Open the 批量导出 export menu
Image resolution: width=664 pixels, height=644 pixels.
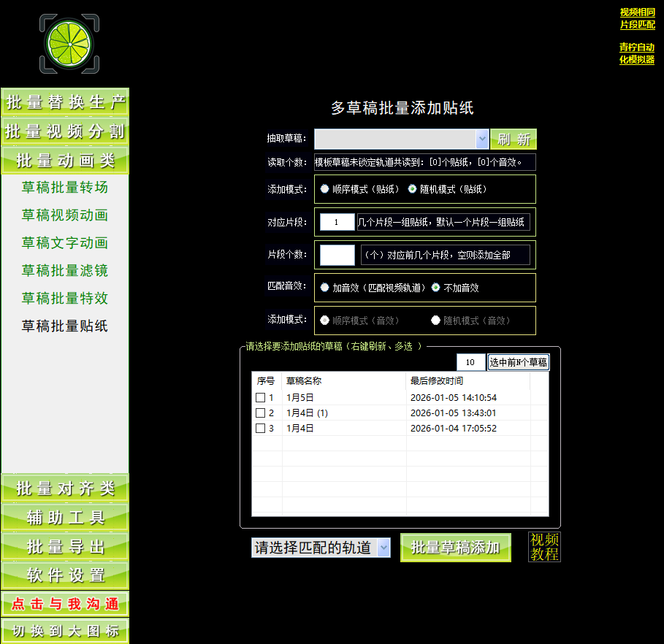coord(64,546)
